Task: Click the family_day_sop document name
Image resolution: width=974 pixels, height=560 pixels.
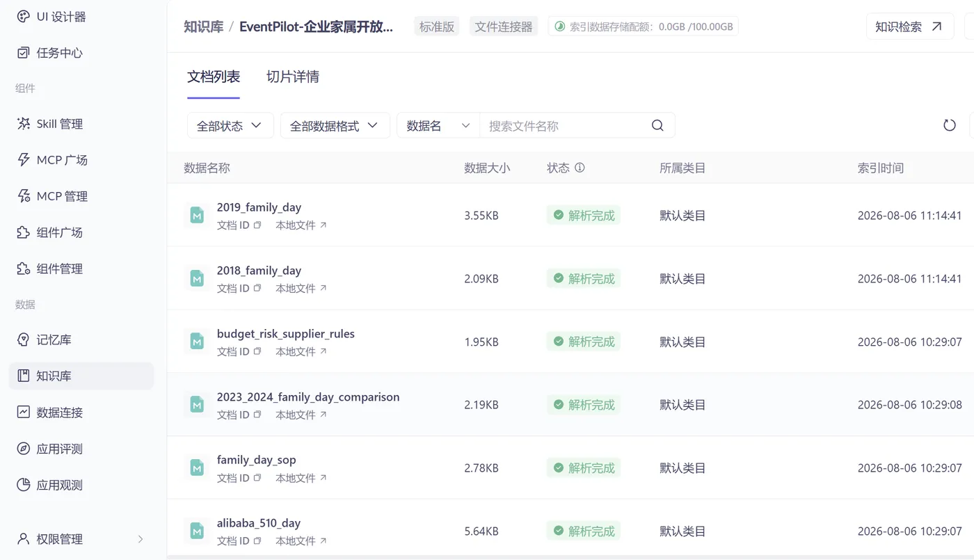Action: point(257,460)
